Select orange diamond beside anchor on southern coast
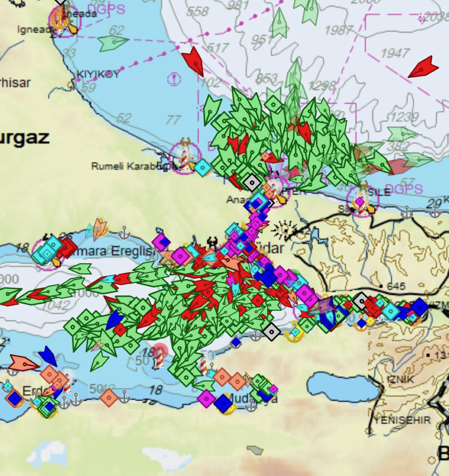The image size is (449, 476). tap(109, 398)
